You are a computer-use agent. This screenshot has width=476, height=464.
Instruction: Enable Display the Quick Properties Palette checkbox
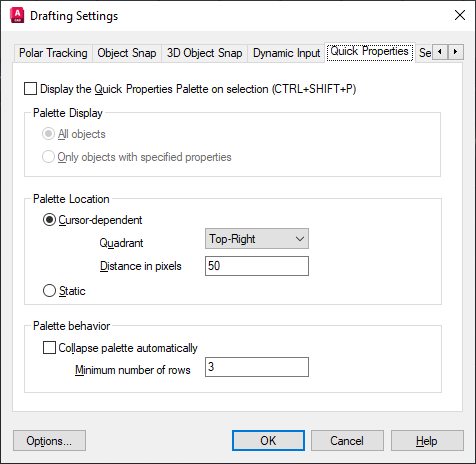coord(30,89)
